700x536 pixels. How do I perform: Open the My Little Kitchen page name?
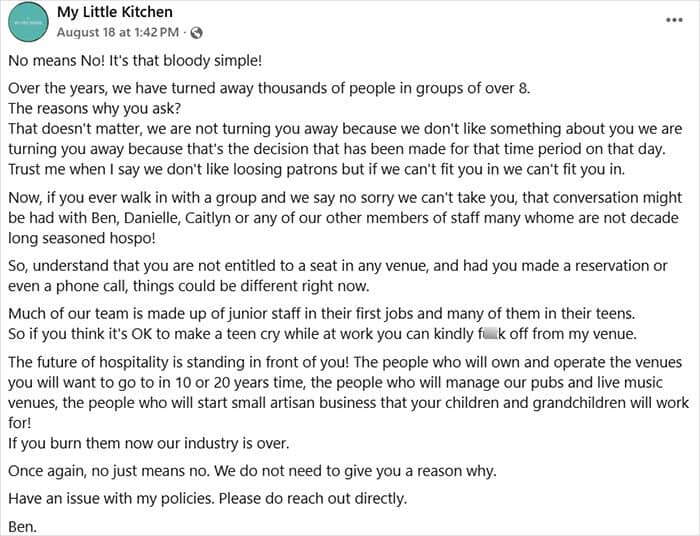point(115,12)
